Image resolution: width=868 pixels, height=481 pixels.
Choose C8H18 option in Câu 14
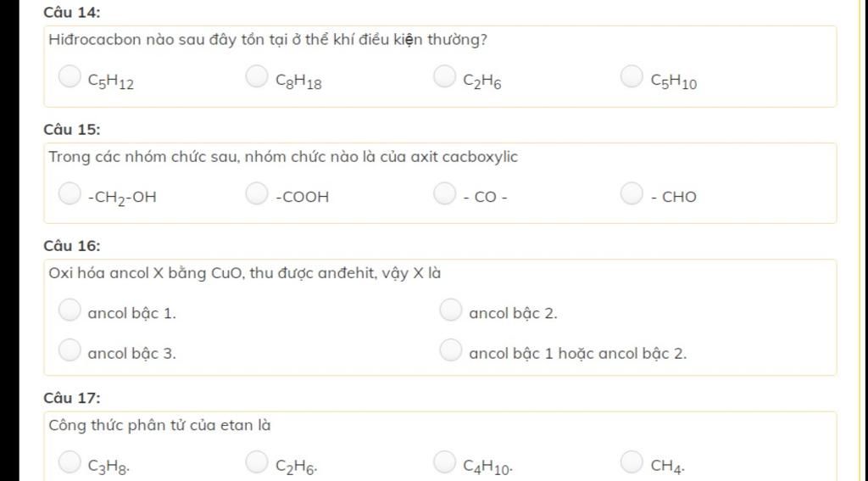point(257,76)
